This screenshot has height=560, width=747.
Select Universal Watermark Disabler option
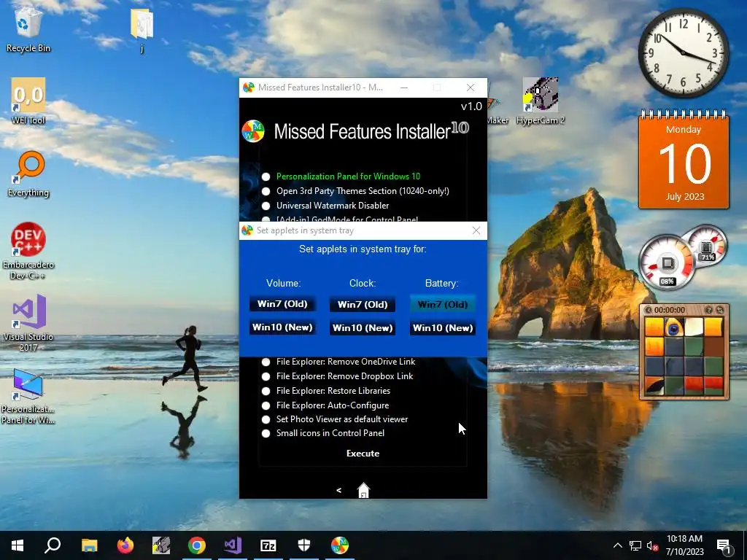(x=266, y=206)
